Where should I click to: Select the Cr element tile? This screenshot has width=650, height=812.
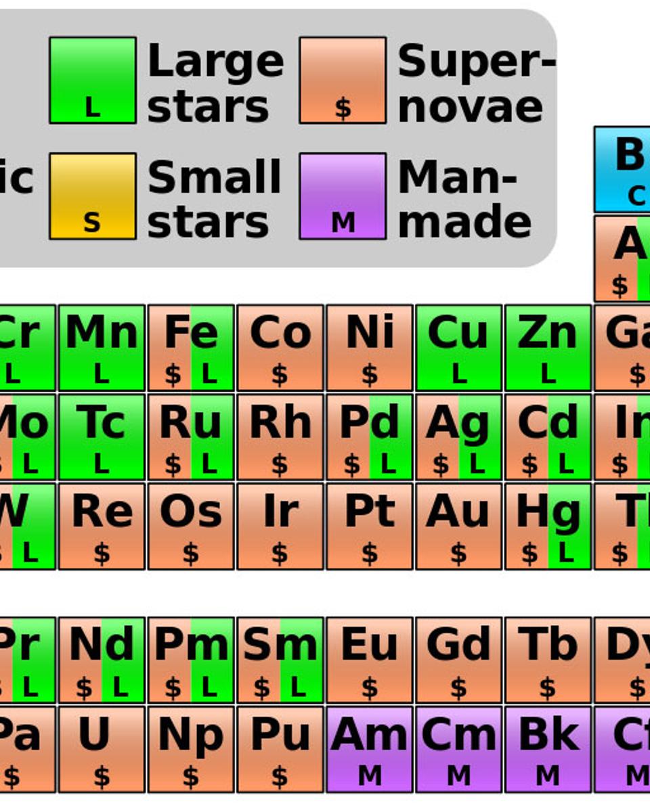28,348
